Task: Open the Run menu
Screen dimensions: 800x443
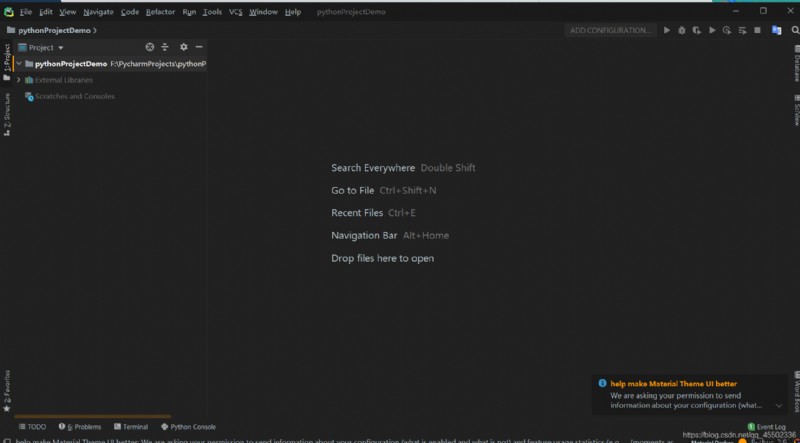Action: coord(189,12)
